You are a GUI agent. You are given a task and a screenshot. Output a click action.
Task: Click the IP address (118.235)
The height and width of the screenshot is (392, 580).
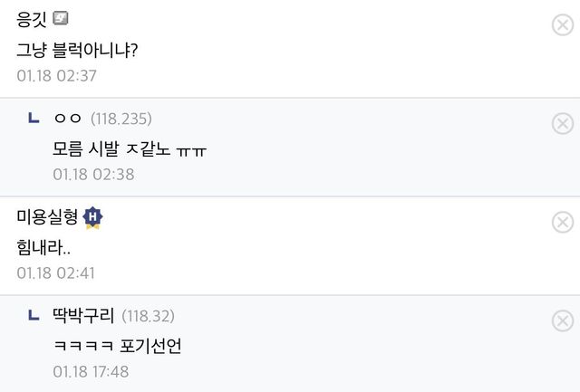click(x=121, y=119)
